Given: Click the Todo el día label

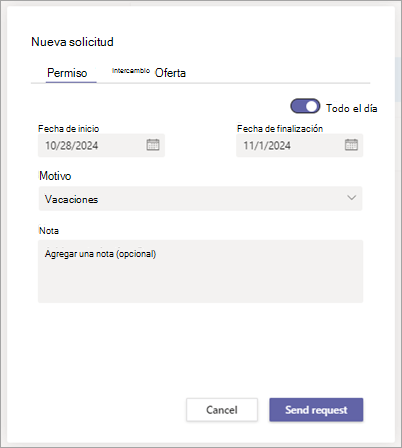Looking at the screenshot, I should pyautogui.click(x=352, y=108).
